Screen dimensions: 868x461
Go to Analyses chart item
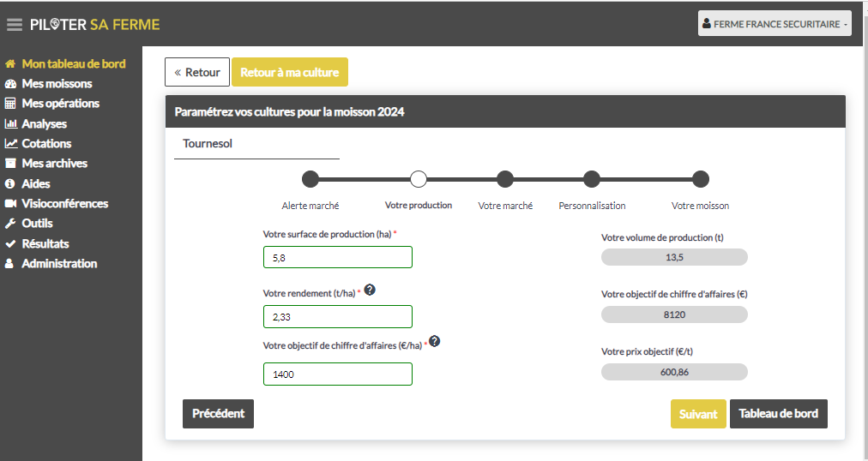point(36,123)
